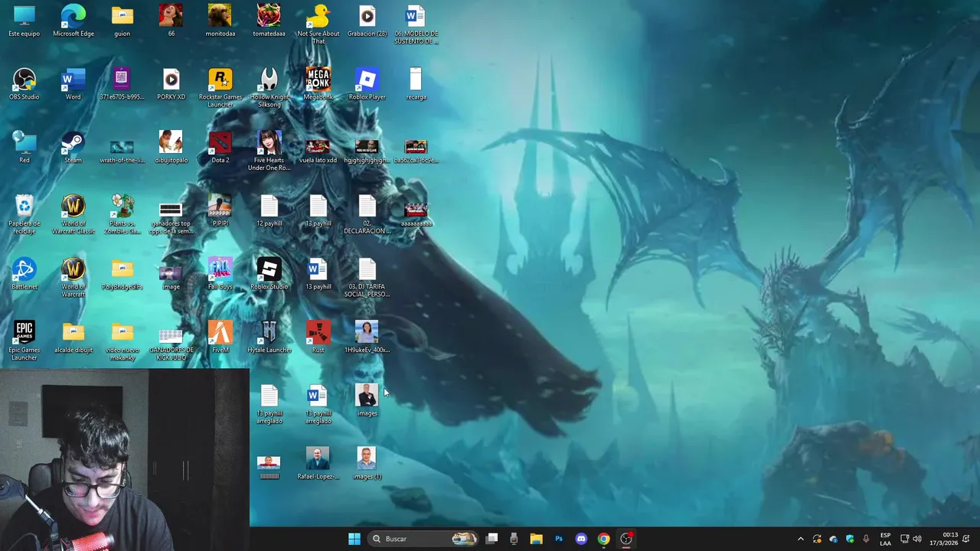Show hidden system tray icons
This screenshot has height=551, width=980.
tap(801, 539)
